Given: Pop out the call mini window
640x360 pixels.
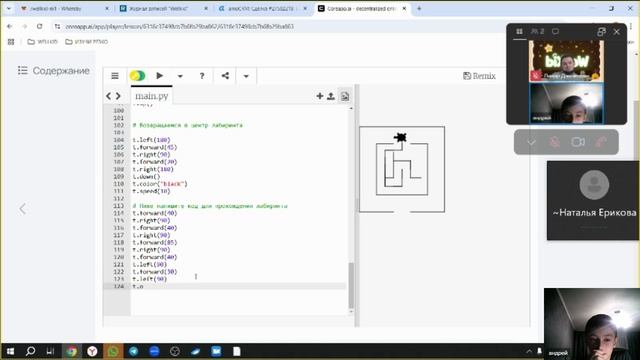Looking at the screenshot, I should [601, 32].
